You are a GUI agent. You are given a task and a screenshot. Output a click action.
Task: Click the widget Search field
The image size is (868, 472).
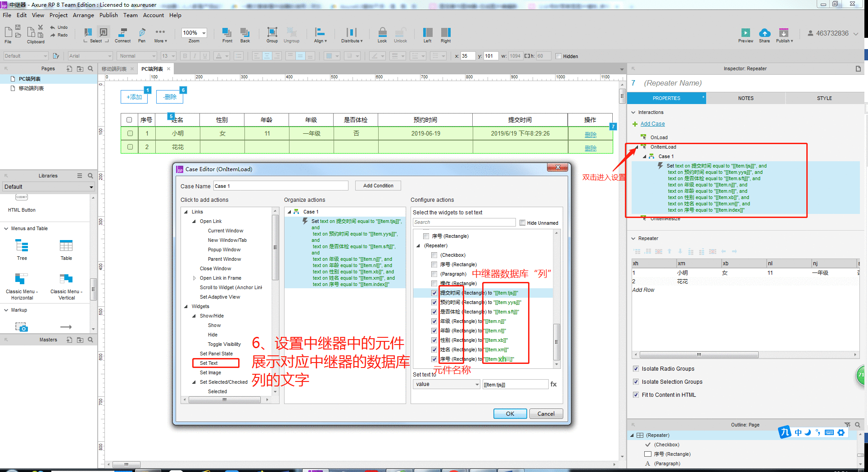pyautogui.click(x=464, y=222)
